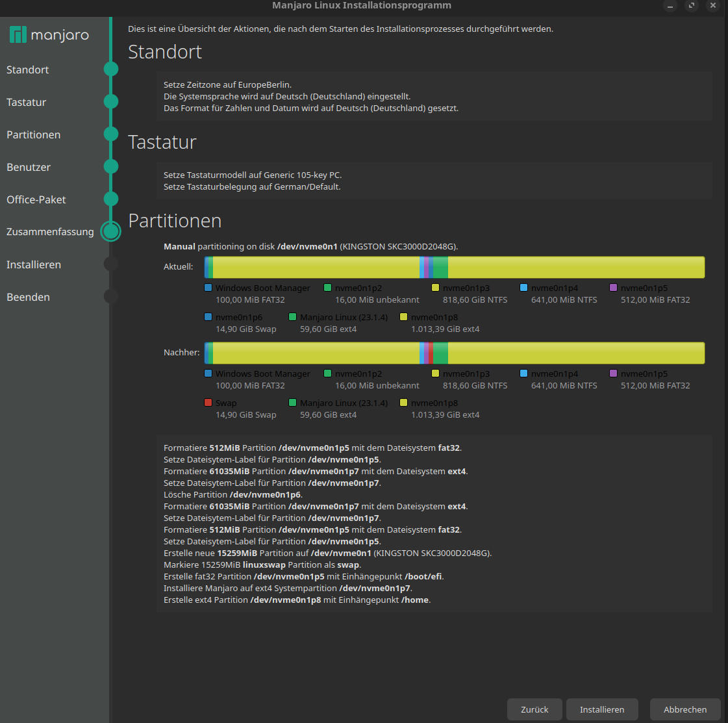The image size is (728, 723).
Task: Click the Nachher label
Action: coord(182,353)
